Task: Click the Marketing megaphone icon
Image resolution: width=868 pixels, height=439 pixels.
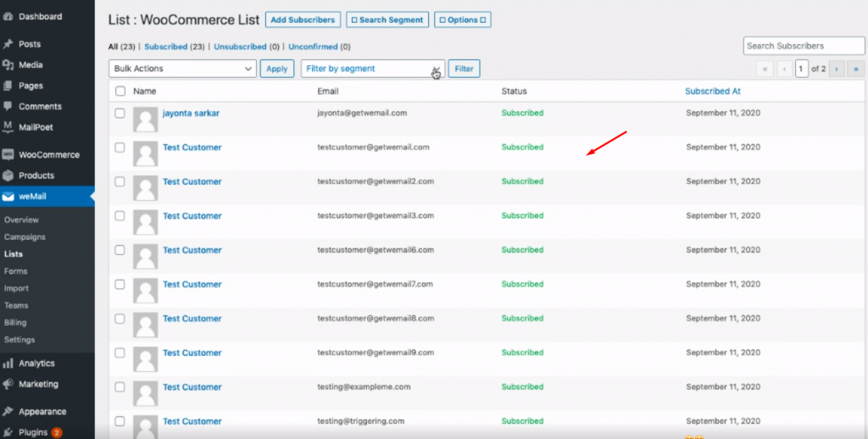Action: coord(8,384)
